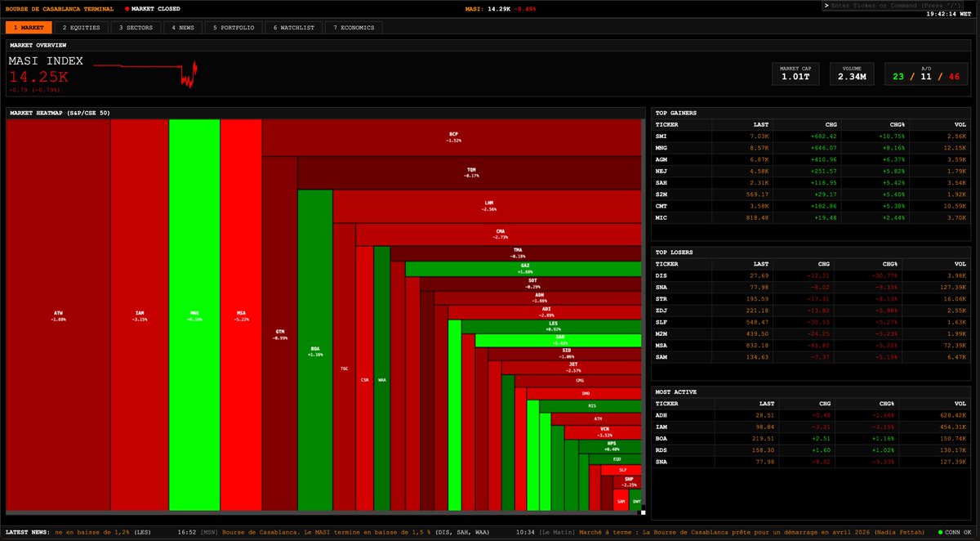Open the SMI row in Top Gainers

click(x=813, y=136)
